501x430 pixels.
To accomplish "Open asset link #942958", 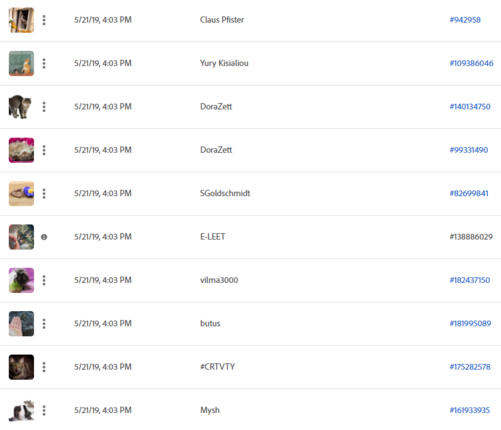I will pyautogui.click(x=465, y=20).
